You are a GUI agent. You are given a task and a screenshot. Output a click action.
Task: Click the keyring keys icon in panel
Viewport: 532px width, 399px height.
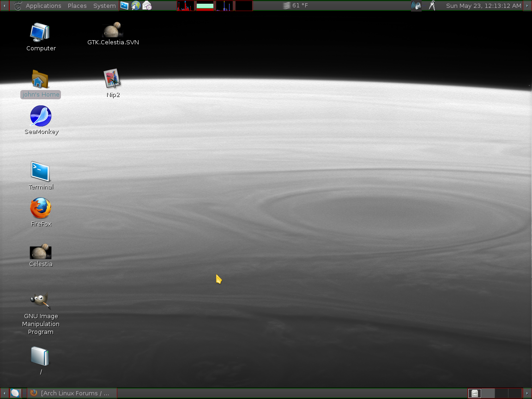pyautogui.click(x=432, y=6)
